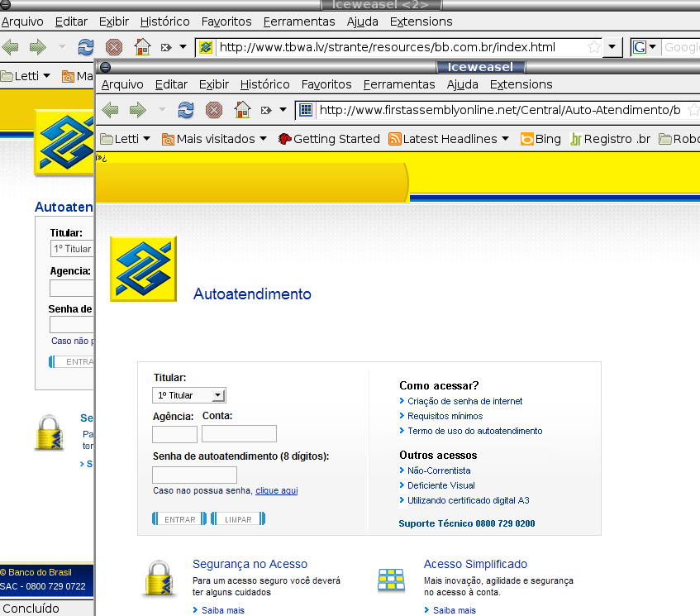This screenshot has height=616, width=700.
Task: Click padlock icon in background window page
Action: coord(49,432)
